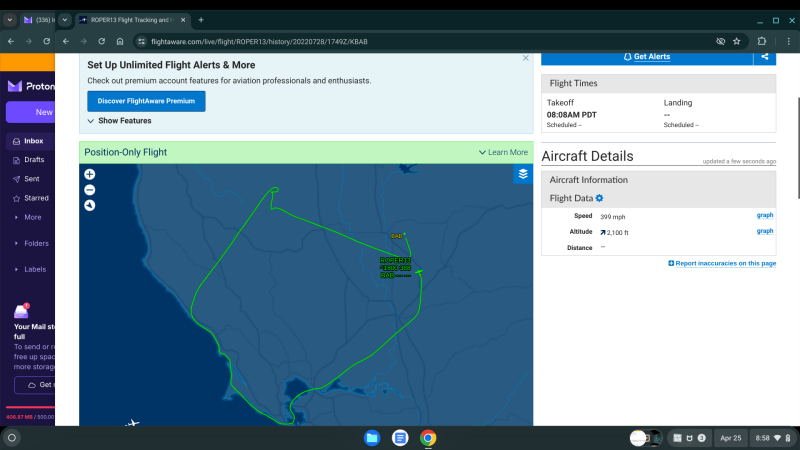Bookmark this page with the star icon

click(x=737, y=41)
